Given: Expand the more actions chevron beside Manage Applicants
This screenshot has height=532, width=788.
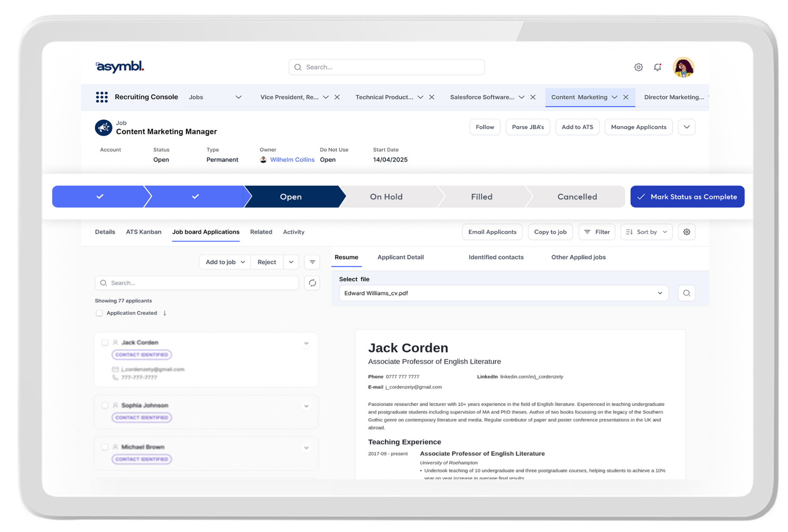Looking at the screenshot, I should 686,127.
